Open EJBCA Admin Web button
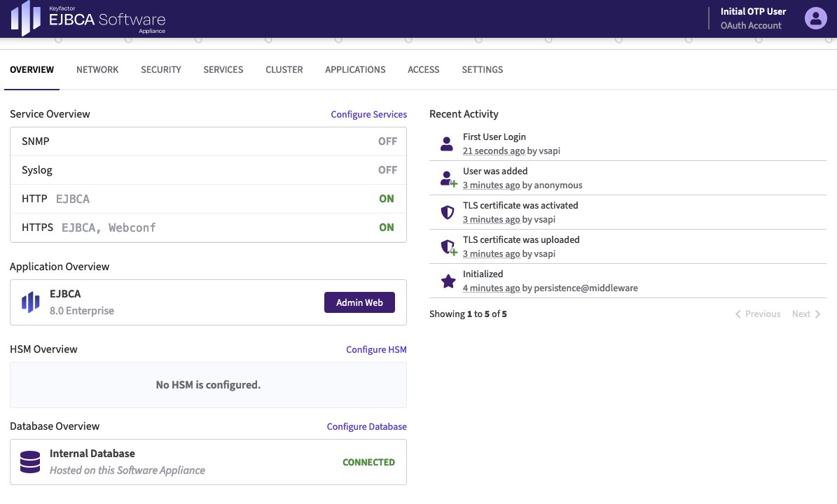This screenshot has height=504, width=837. (x=359, y=302)
